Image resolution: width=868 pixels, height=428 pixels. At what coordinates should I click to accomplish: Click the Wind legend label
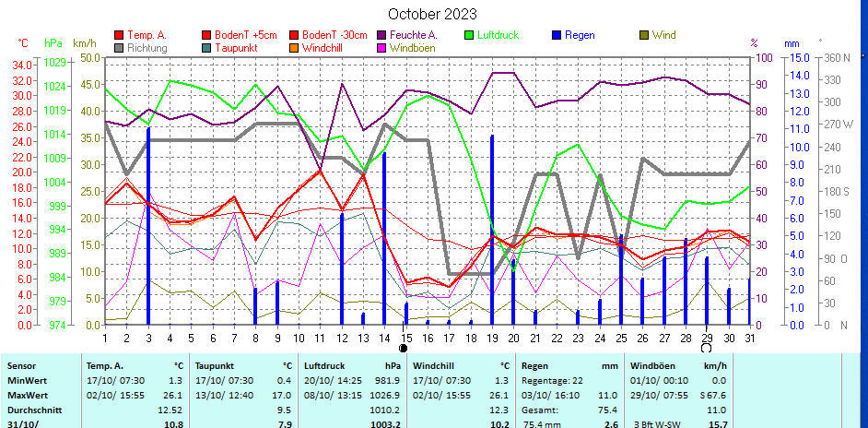tap(663, 35)
